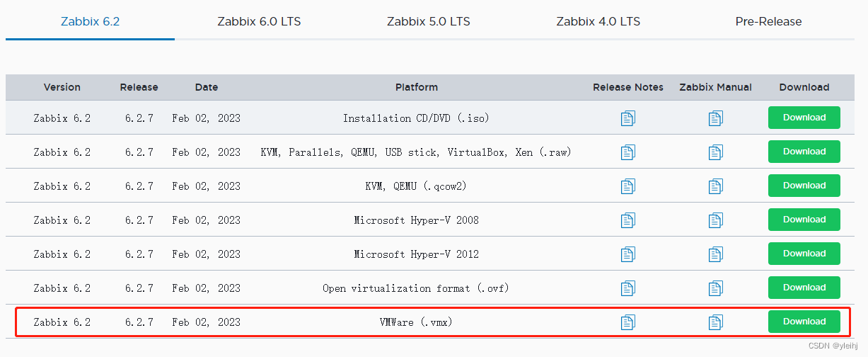Switch to the Zabbix 5.0 LTS tab
This screenshot has height=357, width=868.
[x=429, y=21]
